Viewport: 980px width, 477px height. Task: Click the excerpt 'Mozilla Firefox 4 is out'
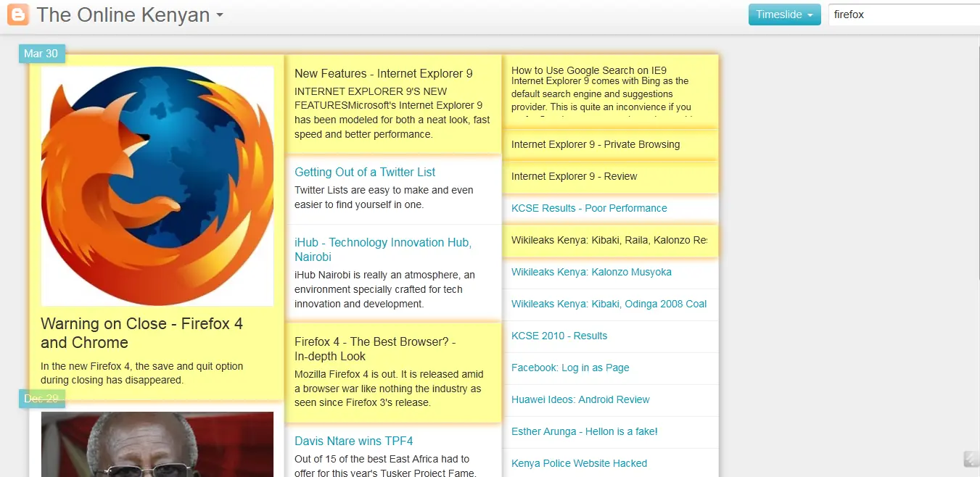[389, 389]
